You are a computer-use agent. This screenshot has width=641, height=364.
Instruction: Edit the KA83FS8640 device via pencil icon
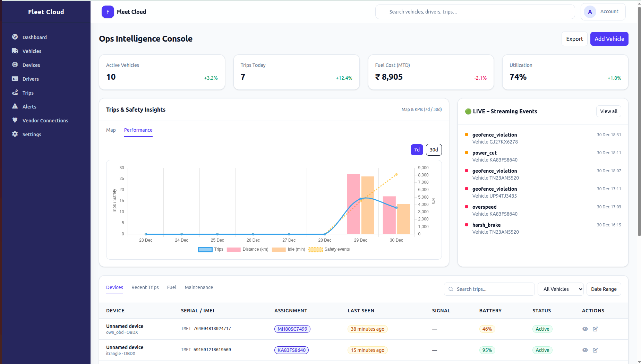(596, 350)
